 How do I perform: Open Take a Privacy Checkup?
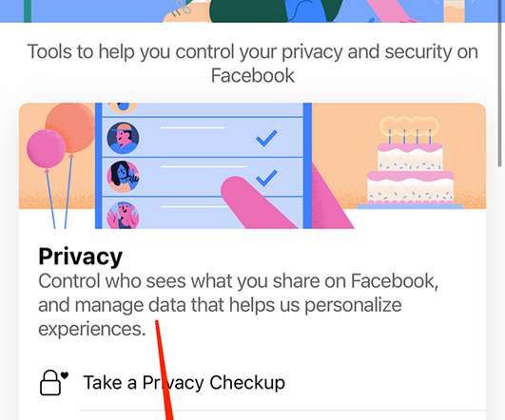tap(185, 383)
